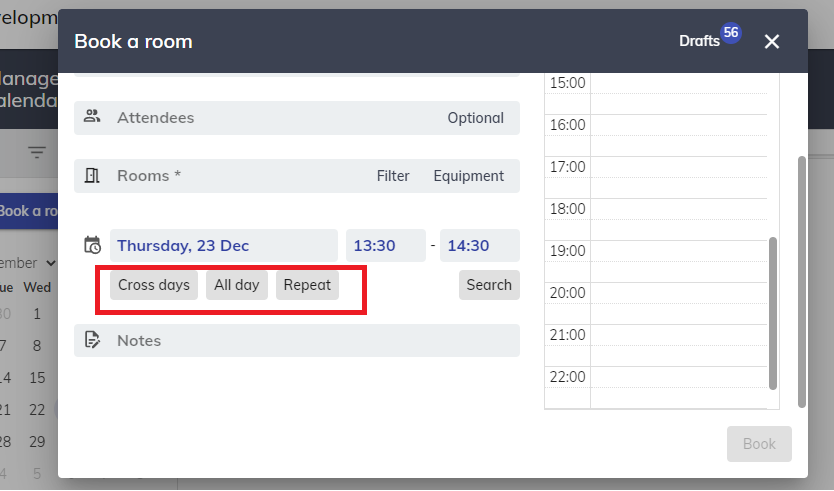Screen dimensions: 834x491
Task: Click the Rooms door icon
Action: (92, 176)
